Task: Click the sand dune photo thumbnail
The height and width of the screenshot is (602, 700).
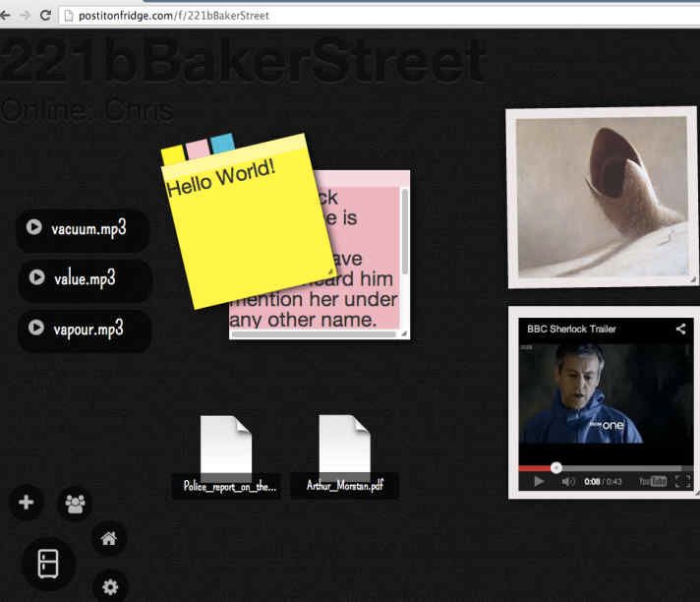Action: pyautogui.click(x=601, y=197)
